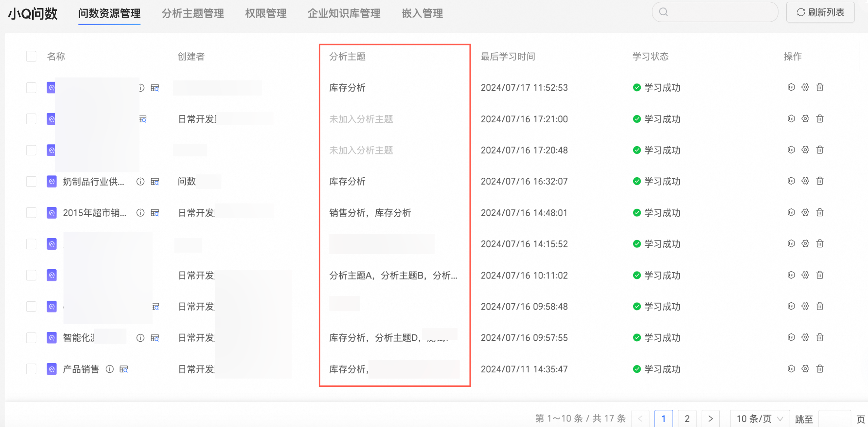Click 学习状态 column header
This screenshot has height=427, width=868.
pos(651,57)
